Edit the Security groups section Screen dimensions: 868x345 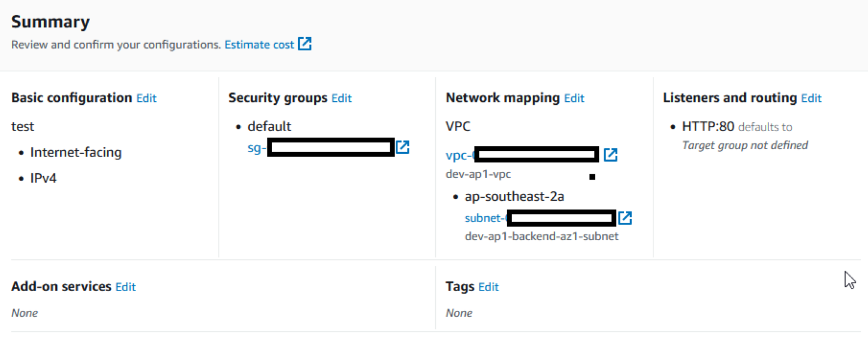341,98
